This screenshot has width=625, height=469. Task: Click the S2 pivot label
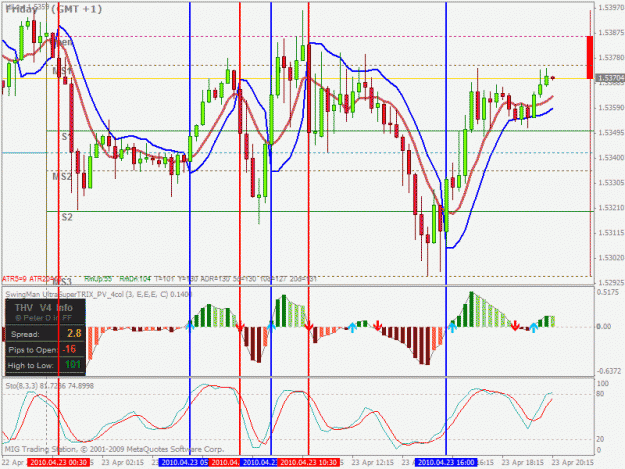point(67,217)
